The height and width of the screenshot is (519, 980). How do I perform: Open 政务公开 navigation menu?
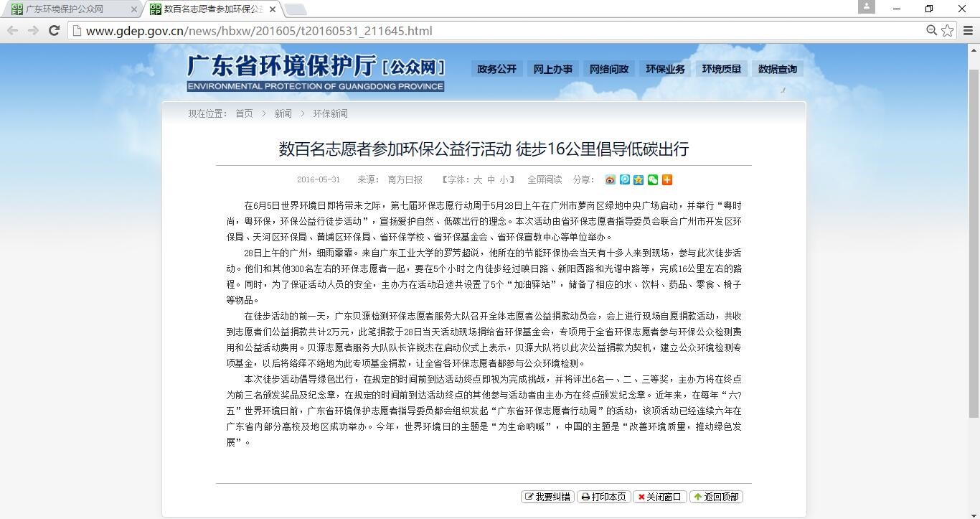(496, 69)
